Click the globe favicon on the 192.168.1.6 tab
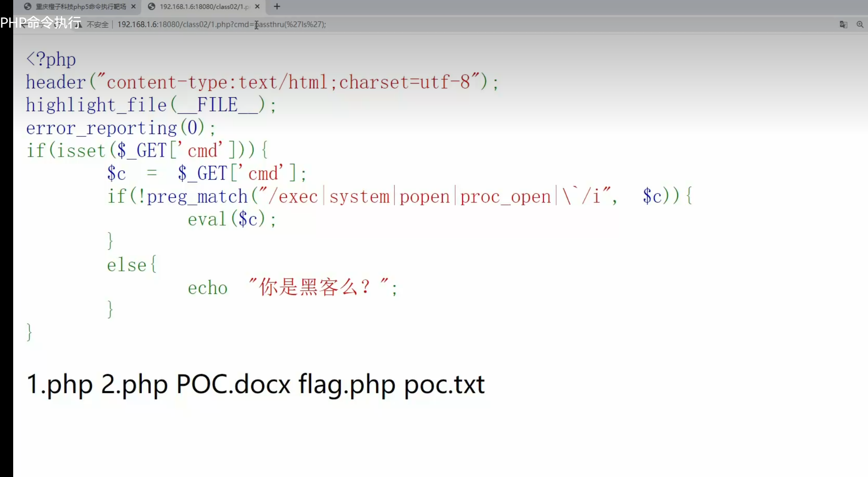Image resolution: width=868 pixels, height=477 pixels. click(152, 7)
